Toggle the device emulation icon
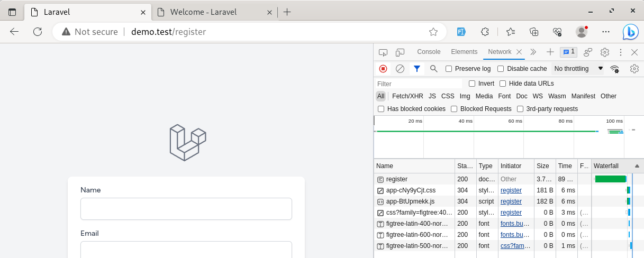The height and width of the screenshot is (258, 644). pos(400,52)
